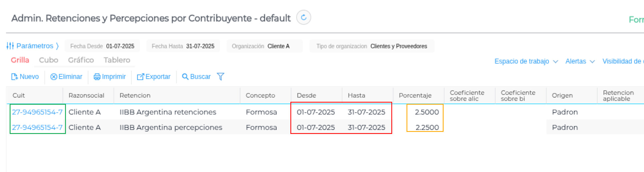Click the Imprimir print button
644x172 pixels.
click(110, 77)
